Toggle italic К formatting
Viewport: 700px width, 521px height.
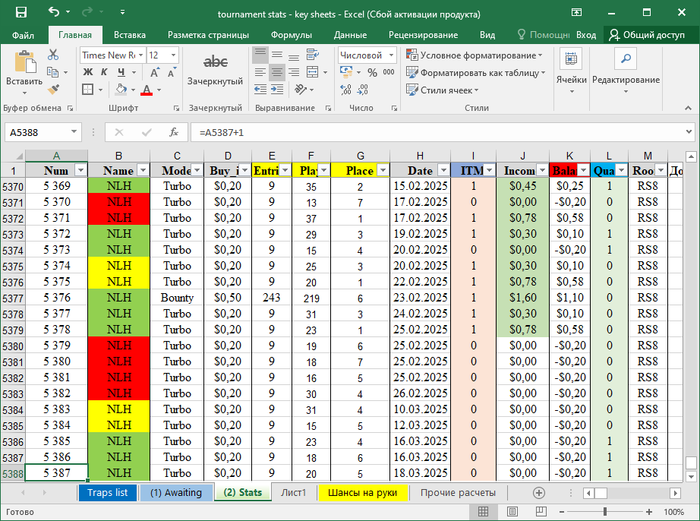[104, 72]
